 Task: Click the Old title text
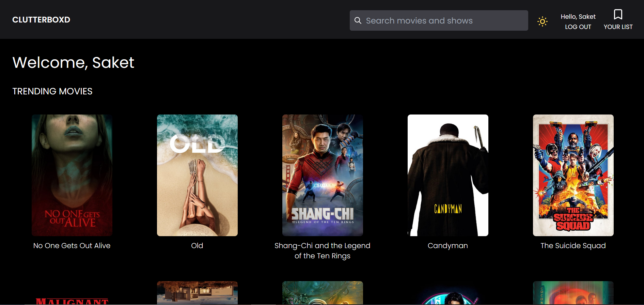point(197,246)
